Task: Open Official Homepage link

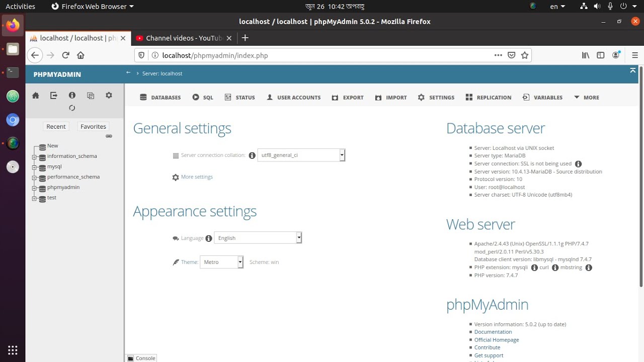Action: pyautogui.click(x=497, y=340)
